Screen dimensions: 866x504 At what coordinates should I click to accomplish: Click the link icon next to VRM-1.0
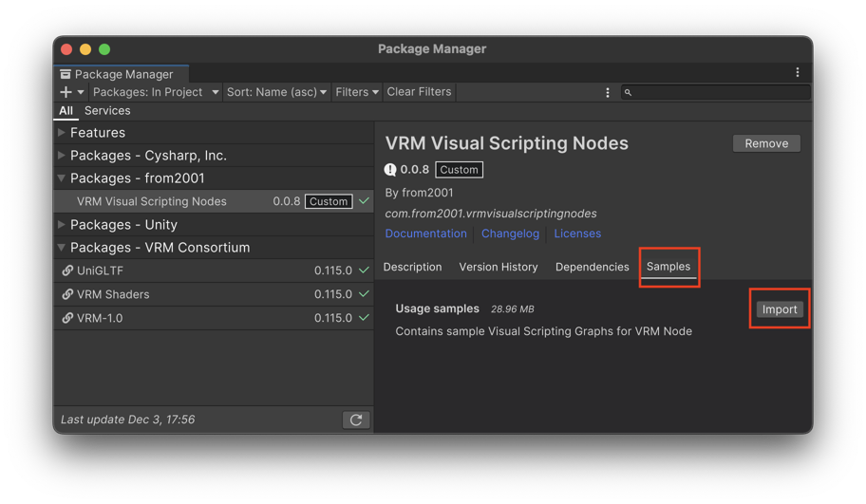click(x=67, y=318)
